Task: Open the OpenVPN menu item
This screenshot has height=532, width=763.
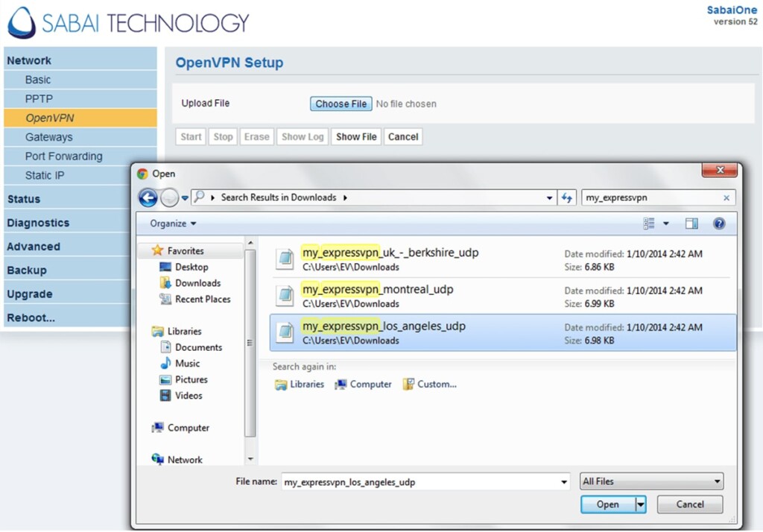Action: pos(80,118)
